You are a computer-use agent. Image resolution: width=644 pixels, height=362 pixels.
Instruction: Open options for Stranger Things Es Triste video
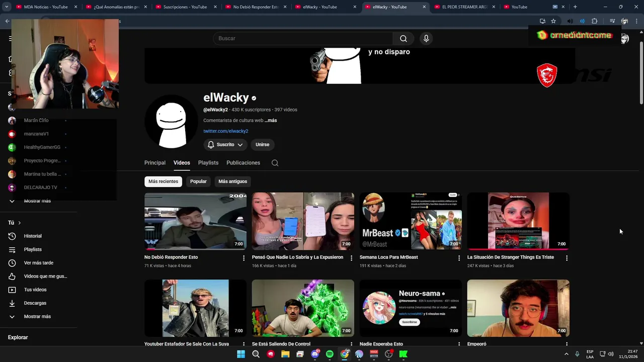567,258
